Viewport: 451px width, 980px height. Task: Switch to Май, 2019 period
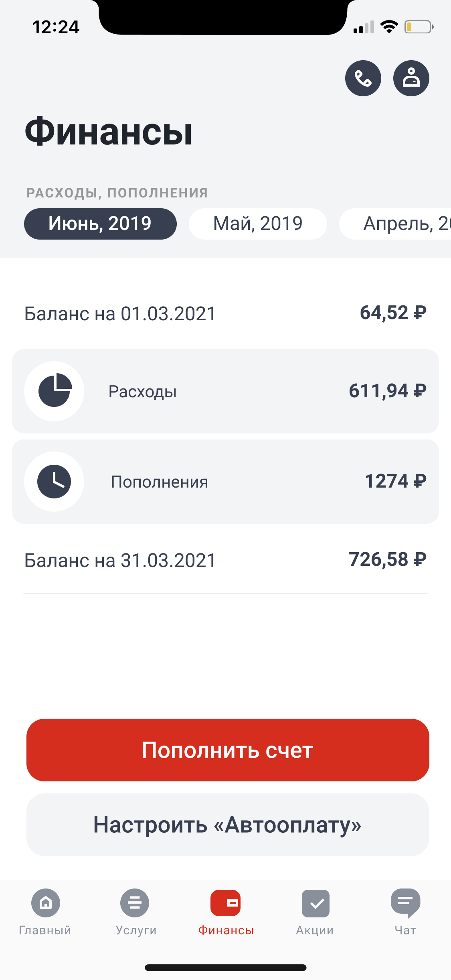(x=258, y=224)
